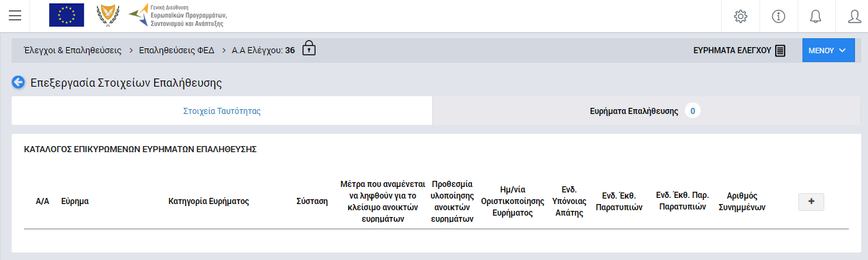
Task: Open the notifications bell
Action: click(815, 16)
